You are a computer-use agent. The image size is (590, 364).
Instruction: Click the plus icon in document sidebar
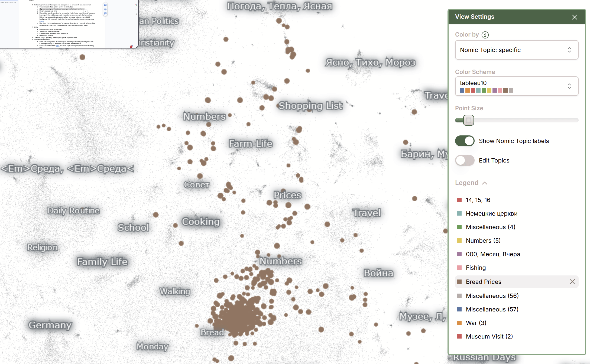coord(136,14)
